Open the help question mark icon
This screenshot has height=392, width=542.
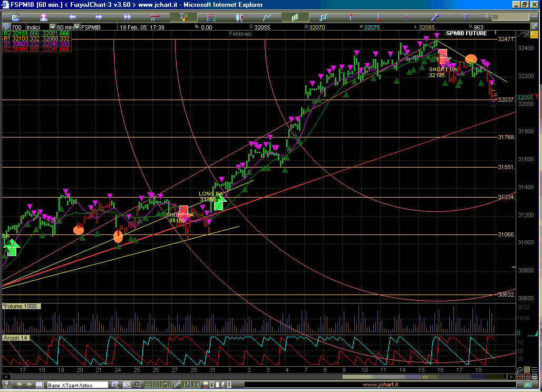466,17
